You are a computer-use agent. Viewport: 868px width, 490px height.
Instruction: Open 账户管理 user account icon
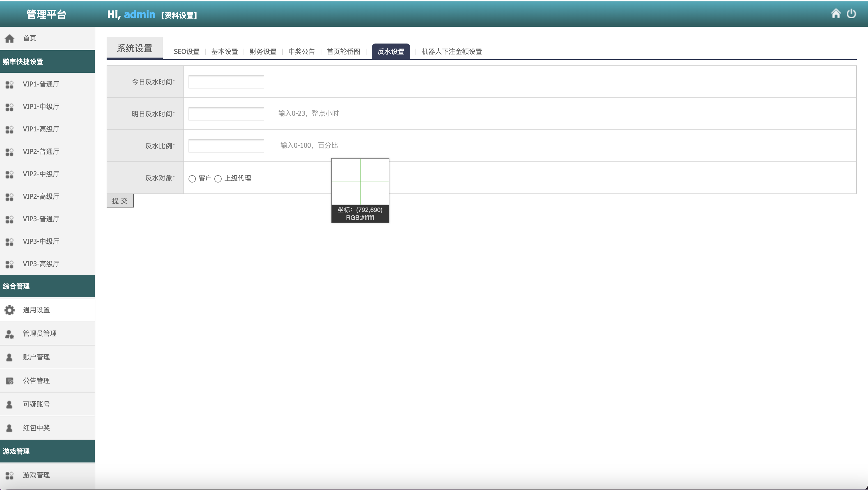coord(9,357)
